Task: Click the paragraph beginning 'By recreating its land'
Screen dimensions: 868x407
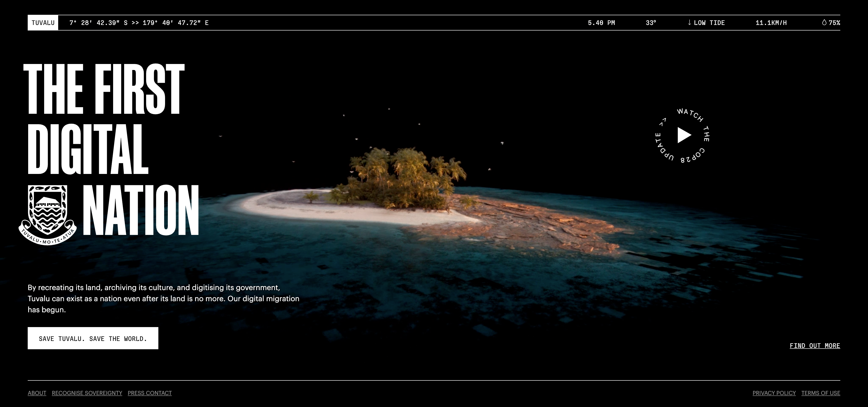Action: click(163, 298)
